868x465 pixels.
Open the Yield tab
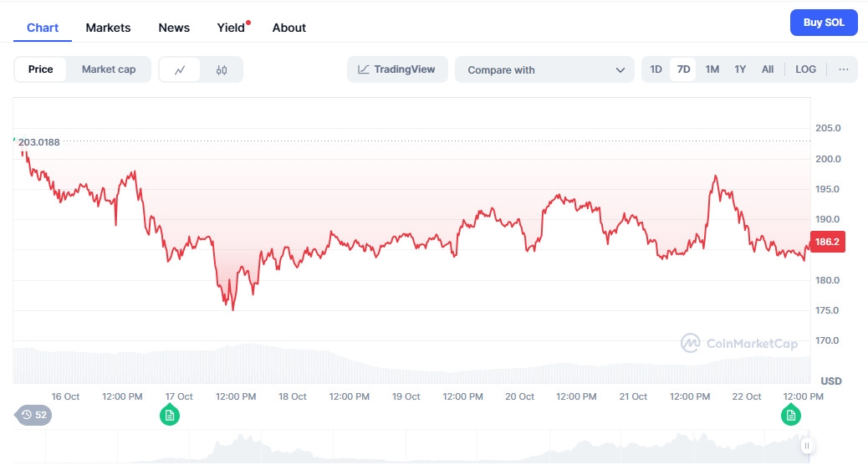231,28
